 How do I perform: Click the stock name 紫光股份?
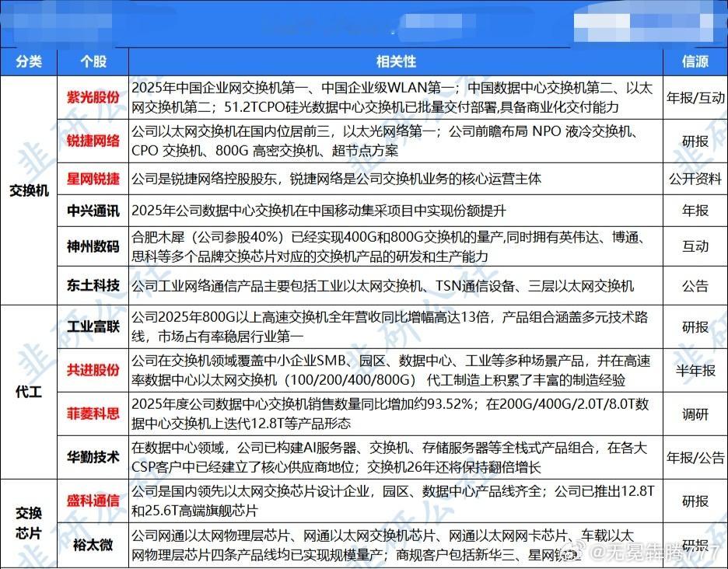93,97
